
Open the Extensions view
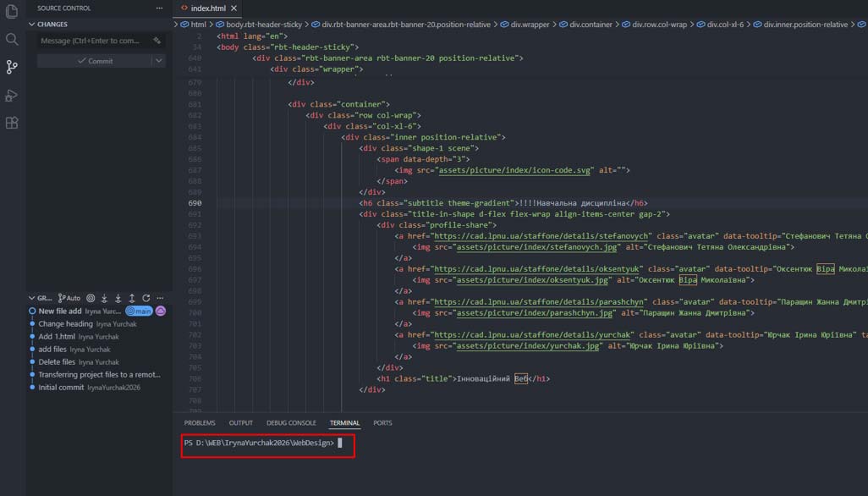click(12, 123)
